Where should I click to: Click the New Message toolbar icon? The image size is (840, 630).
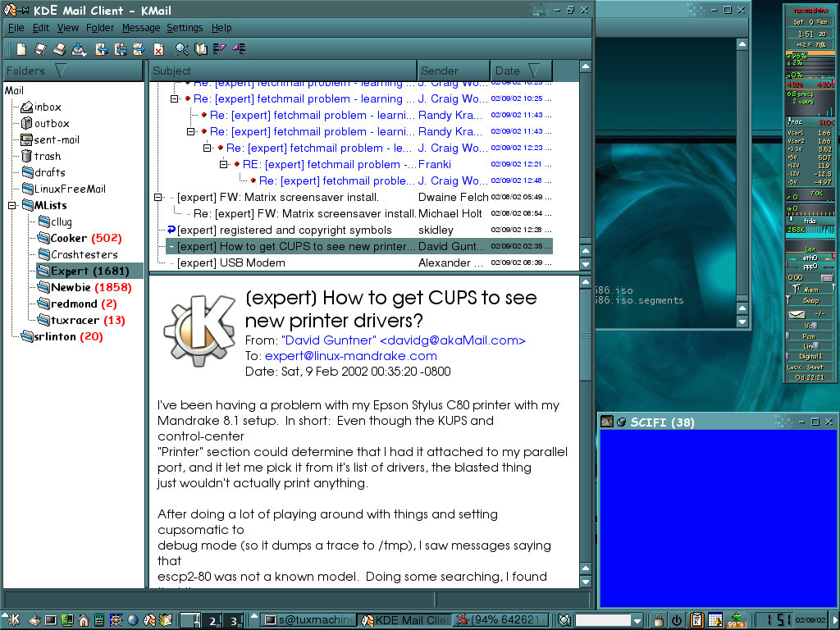(21, 49)
